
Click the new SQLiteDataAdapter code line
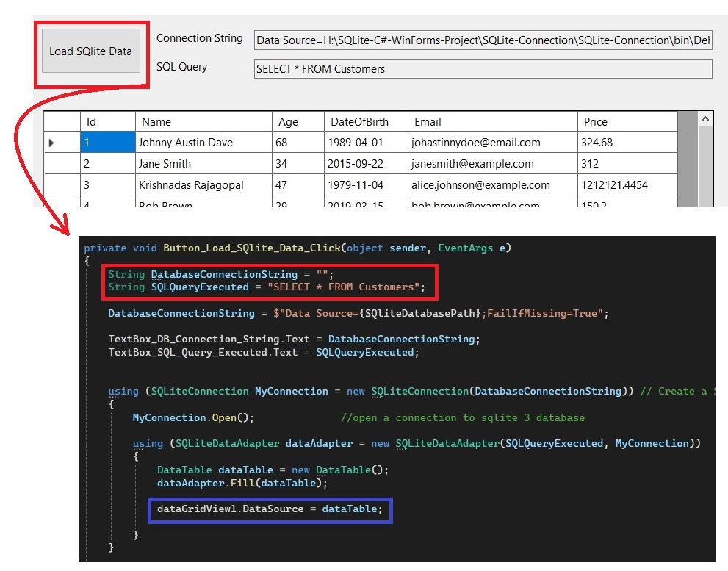pyautogui.click(x=417, y=444)
